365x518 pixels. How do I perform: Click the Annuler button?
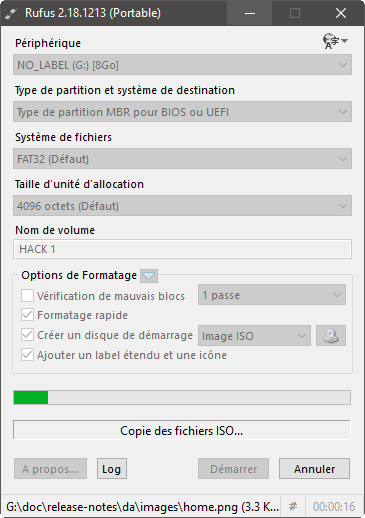coord(314,469)
